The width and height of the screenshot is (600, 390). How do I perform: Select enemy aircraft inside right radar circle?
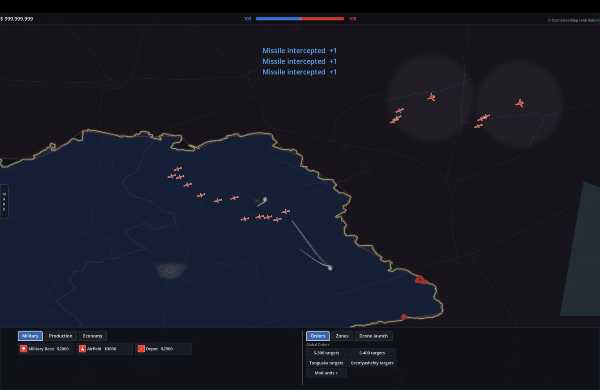[x=520, y=103]
